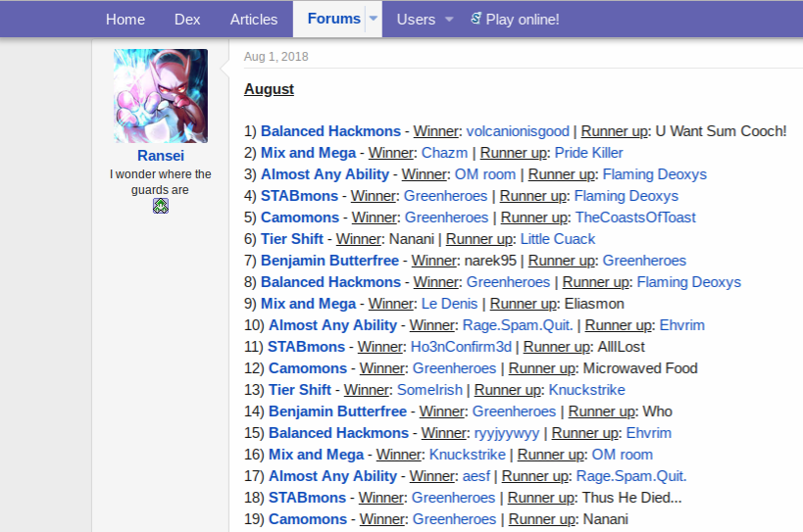Open Benjamin Butterfree link in entry 14
Screen dimensions: 803x532
pyautogui.click(x=337, y=411)
